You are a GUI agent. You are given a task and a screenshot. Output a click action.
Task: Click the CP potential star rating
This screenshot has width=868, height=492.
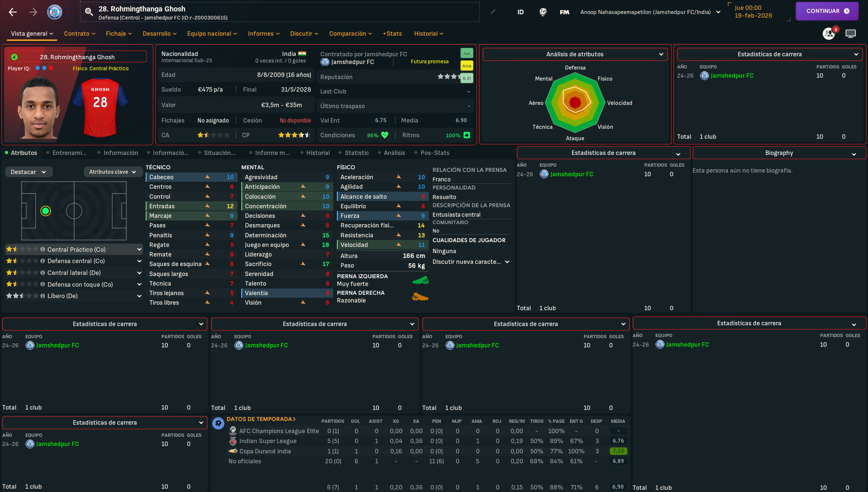pos(294,135)
